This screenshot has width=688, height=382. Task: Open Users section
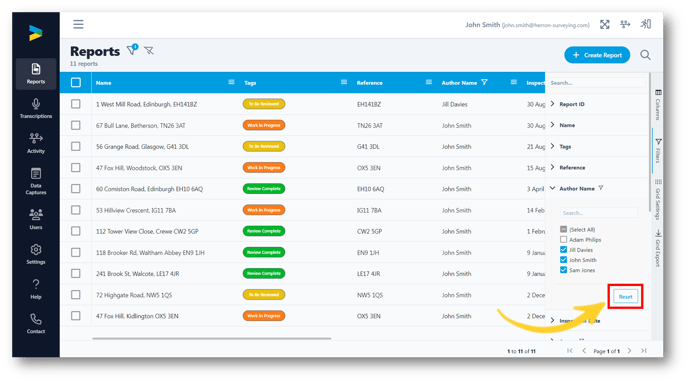tap(36, 219)
